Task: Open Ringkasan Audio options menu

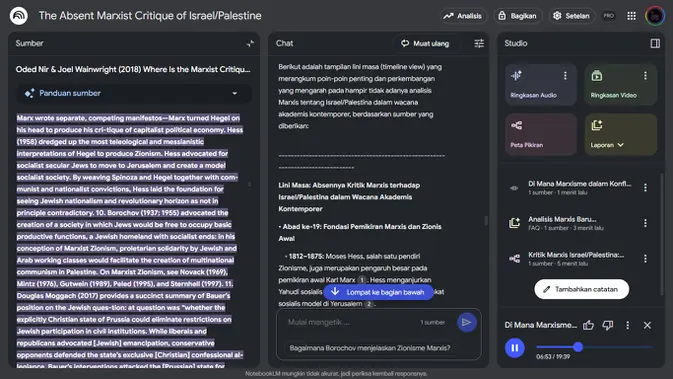Action: pos(565,76)
